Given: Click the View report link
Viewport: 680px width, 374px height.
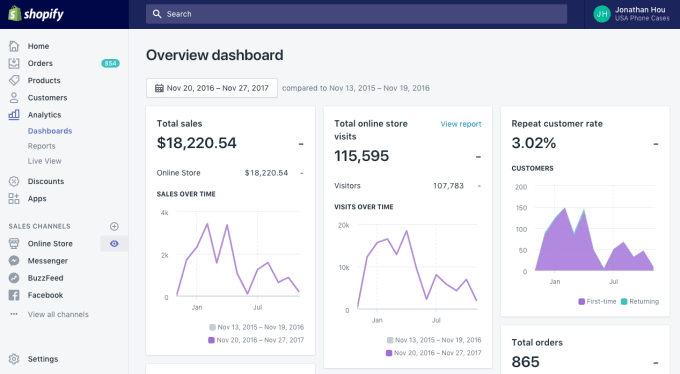Looking at the screenshot, I should [x=461, y=124].
